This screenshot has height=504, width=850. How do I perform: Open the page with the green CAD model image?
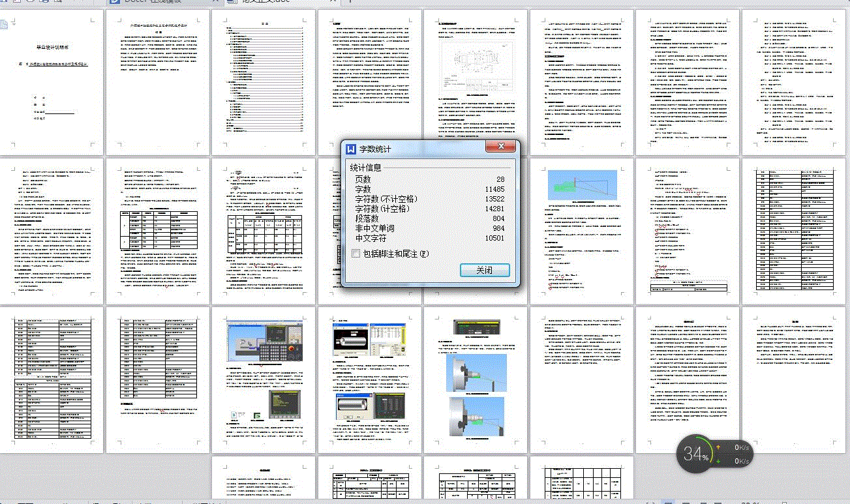click(582, 231)
